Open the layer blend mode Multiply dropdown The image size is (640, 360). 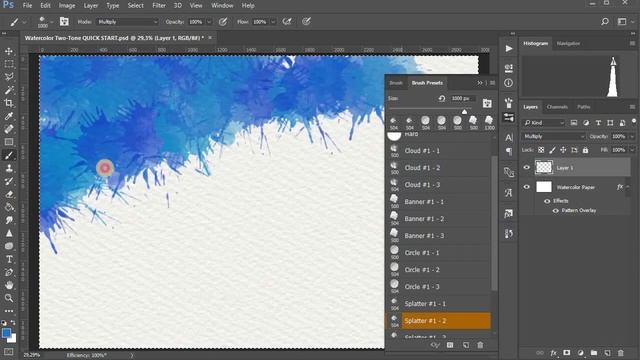[x=554, y=136]
